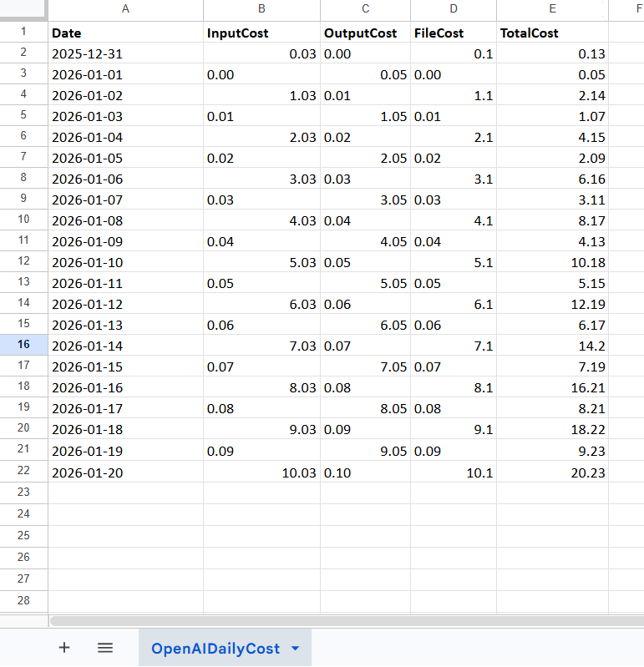
Task: Select column C header
Action: [x=366, y=9]
